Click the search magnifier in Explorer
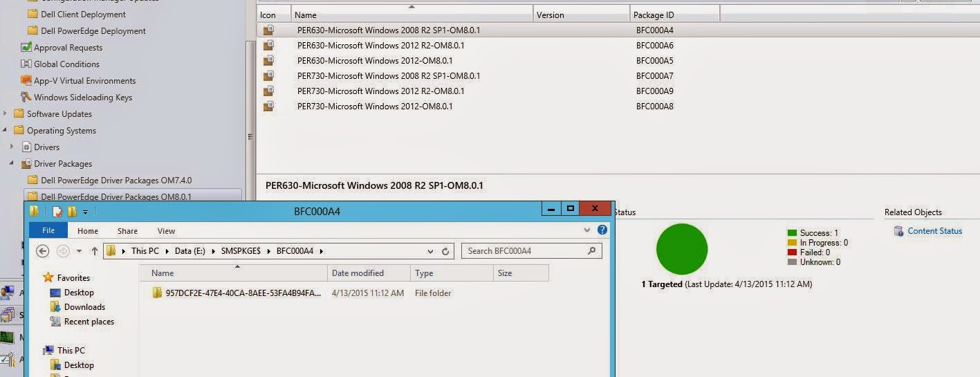 pos(591,251)
